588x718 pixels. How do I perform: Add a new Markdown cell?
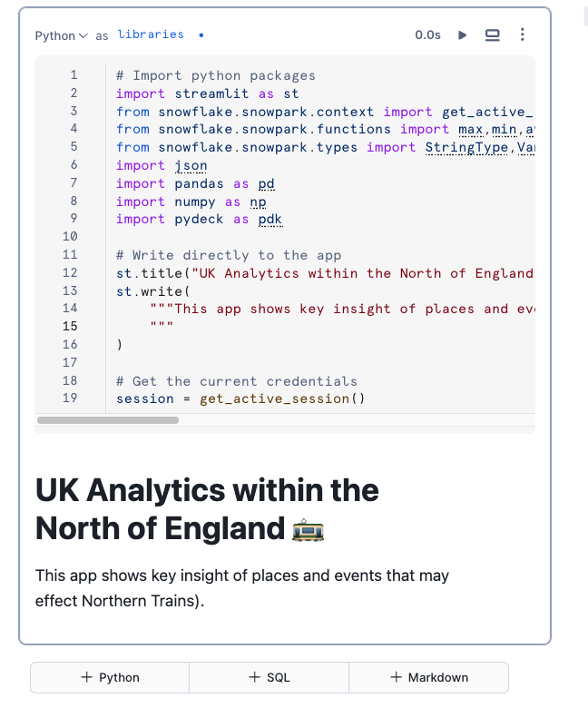(x=428, y=677)
